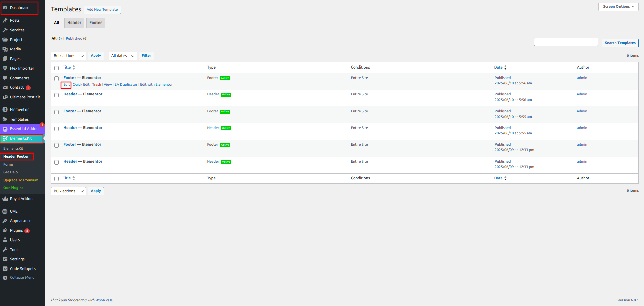Click the Posts pin icon in sidebar

5,20
